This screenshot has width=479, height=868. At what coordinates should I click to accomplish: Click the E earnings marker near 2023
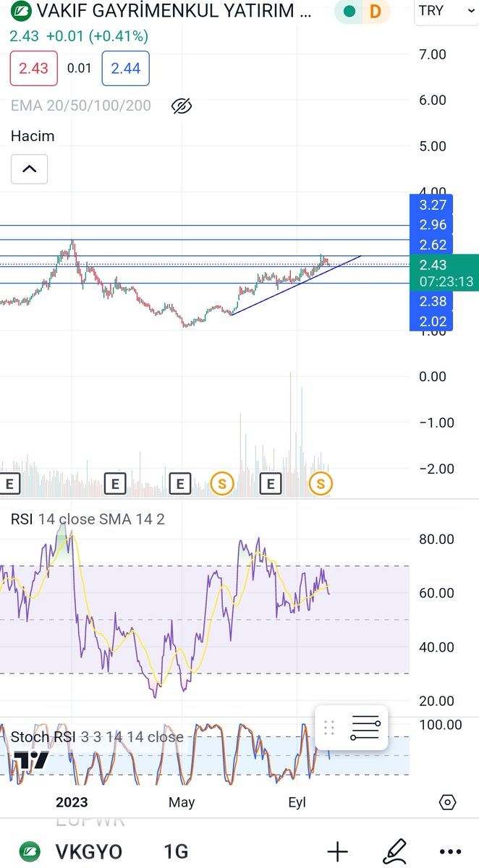coord(116,483)
